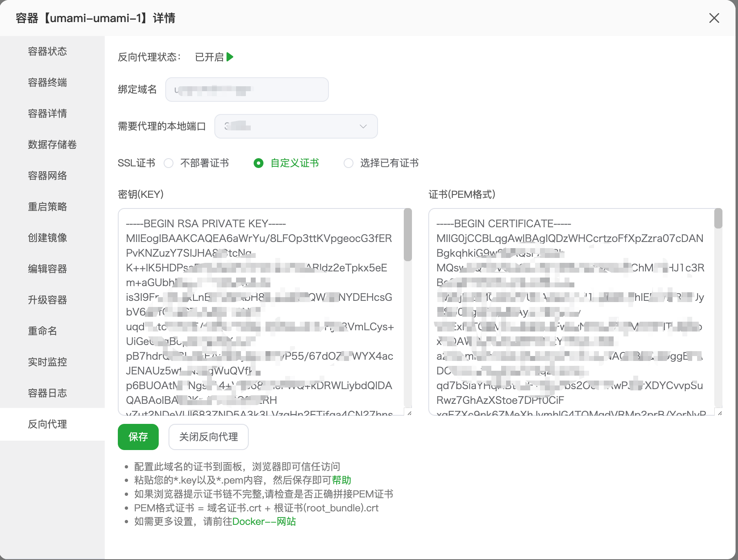Switch to 选择已有证书 option
The width and height of the screenshot is (738, 560).
click(348, 163)
